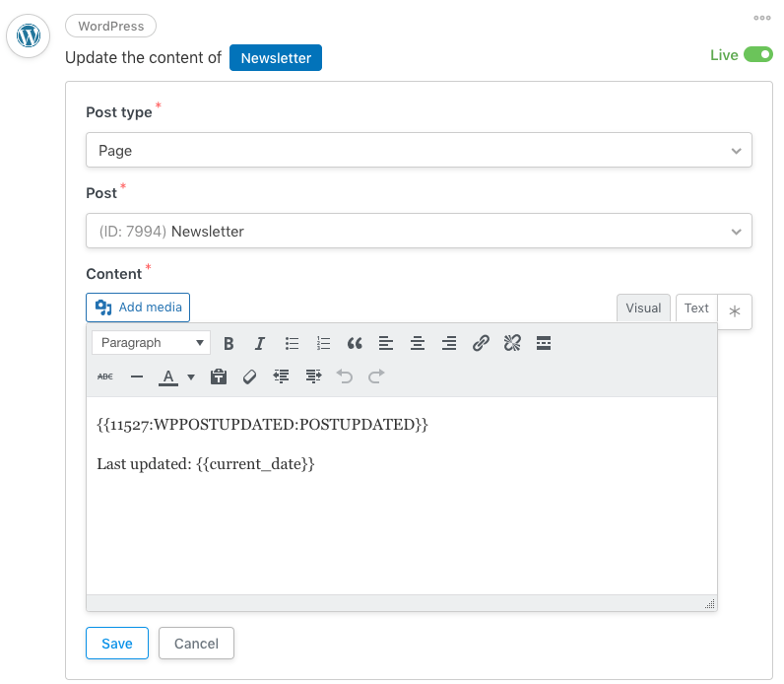784x684 pixels.
Task: Click the editor resize handle
Action: point(710,603)
